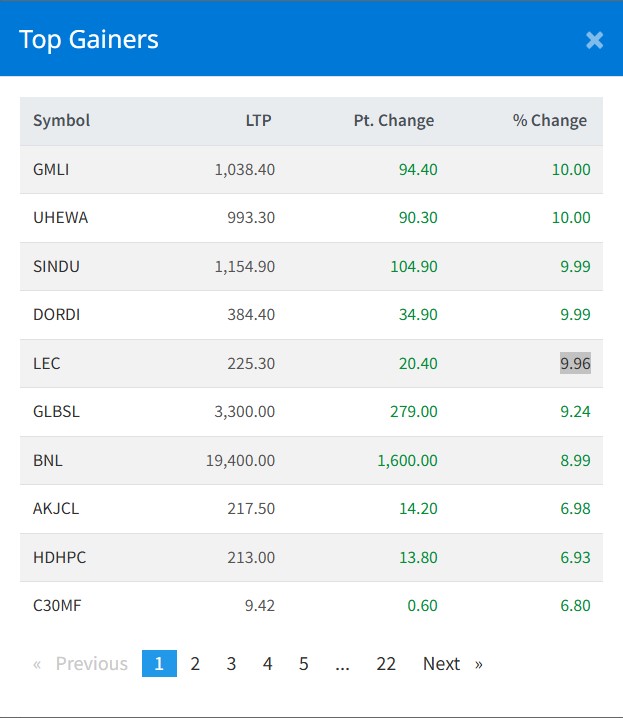
Task: Sort by % Change column header
Action: (x=550, y=121)
